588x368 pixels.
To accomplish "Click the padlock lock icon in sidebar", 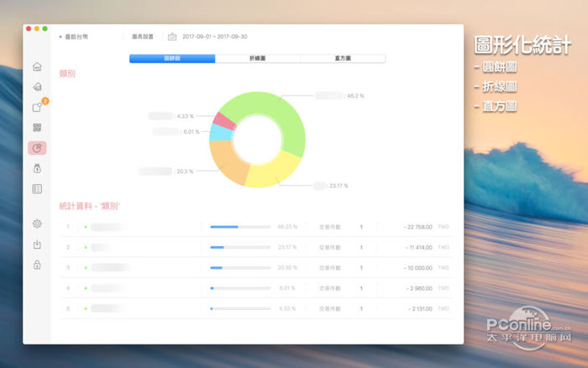I will [37, 265].
